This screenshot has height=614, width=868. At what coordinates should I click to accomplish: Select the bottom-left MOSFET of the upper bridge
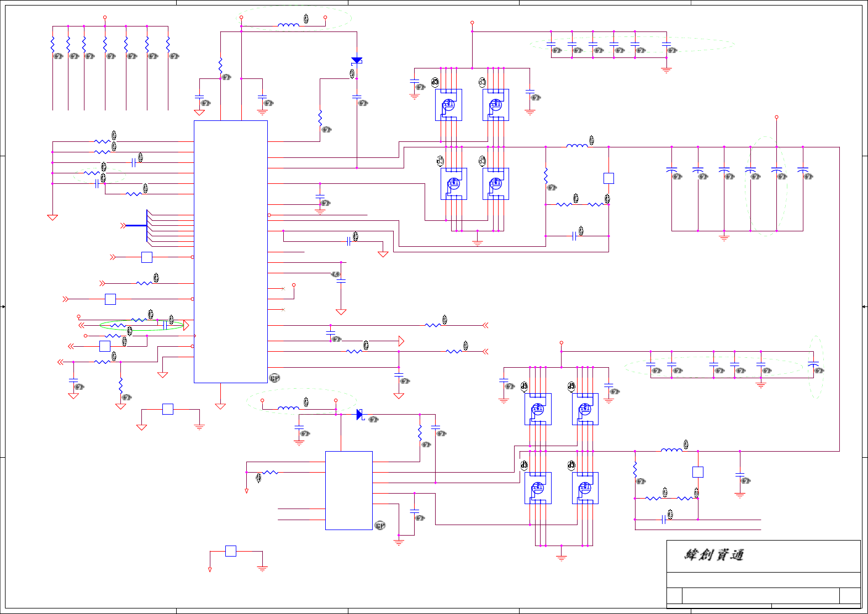tap(454, 184)
